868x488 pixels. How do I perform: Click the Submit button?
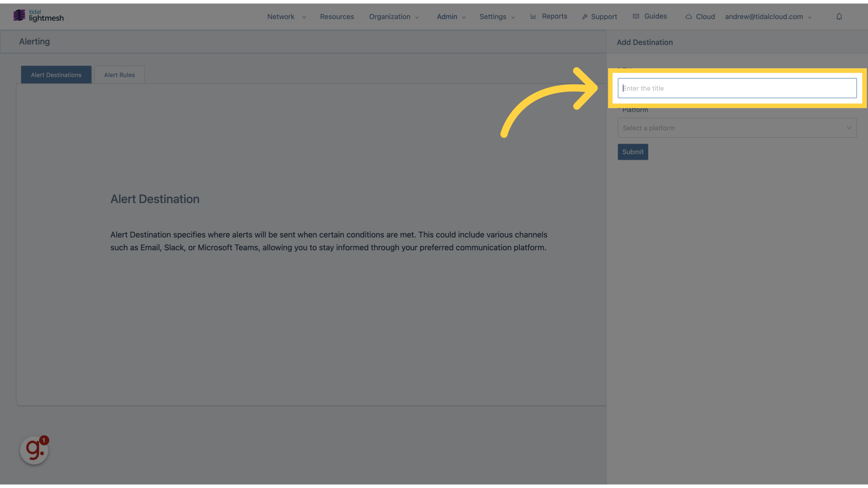point(632,152)
